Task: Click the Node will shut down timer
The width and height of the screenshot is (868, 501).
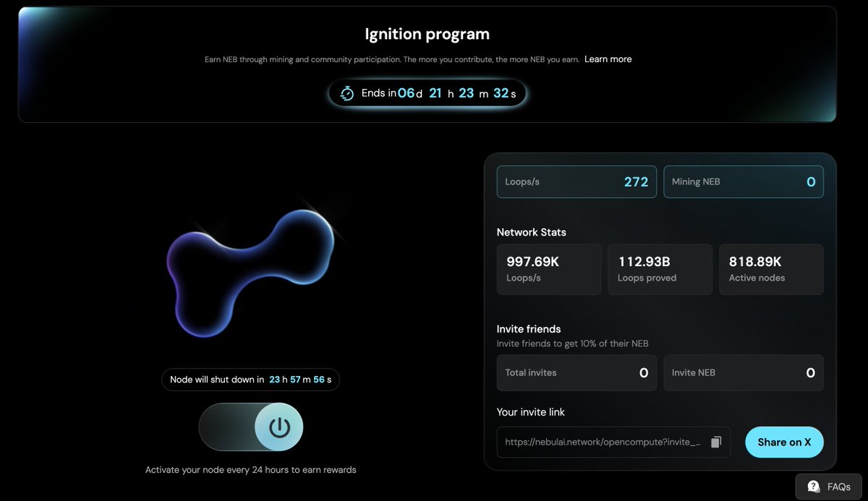Action: 250,380
